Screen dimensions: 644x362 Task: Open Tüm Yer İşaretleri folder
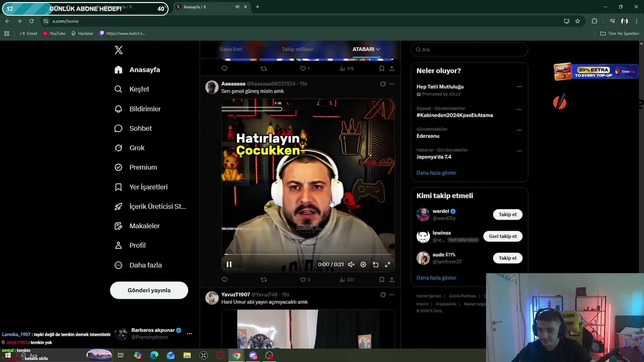620,33
